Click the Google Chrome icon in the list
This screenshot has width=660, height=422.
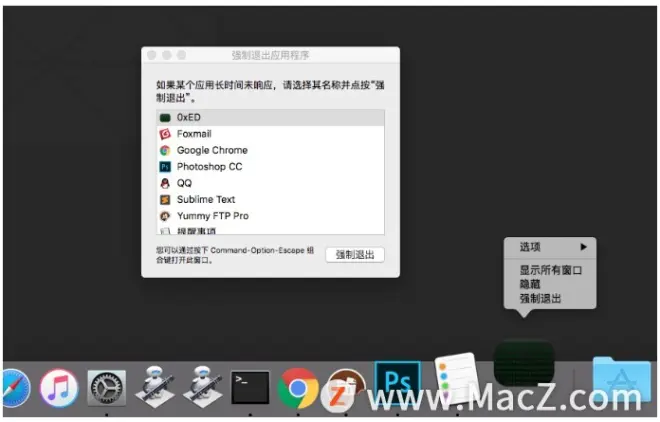(x=165, y=151)
